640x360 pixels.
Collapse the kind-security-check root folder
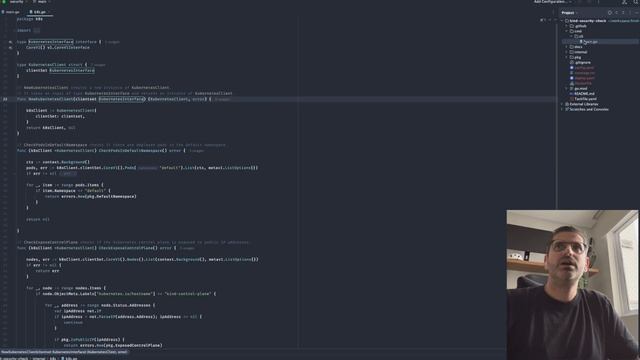tap(562, 21)
